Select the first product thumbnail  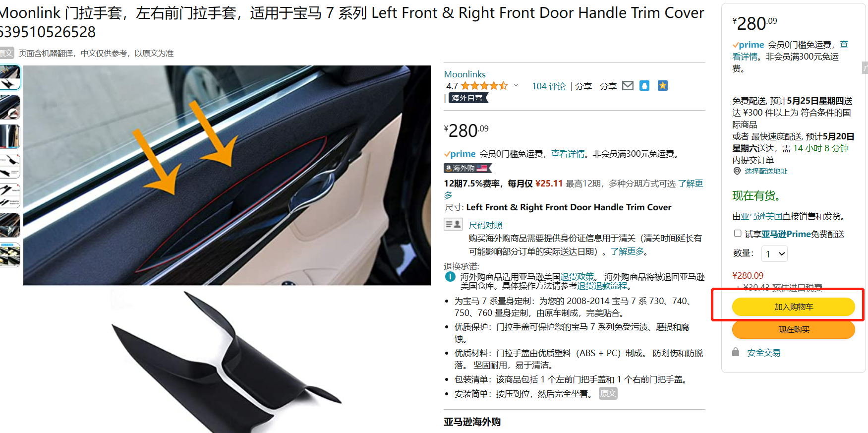click(9, 77)
